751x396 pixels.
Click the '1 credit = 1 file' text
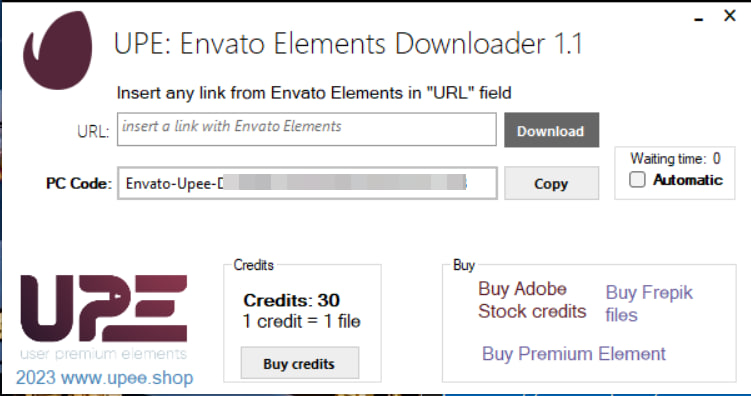pos(301,321)
